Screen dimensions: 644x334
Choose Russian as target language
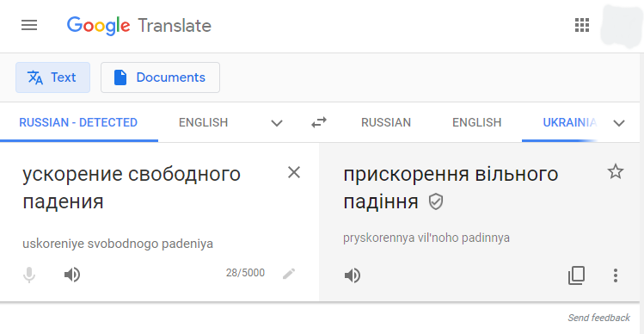386,122
